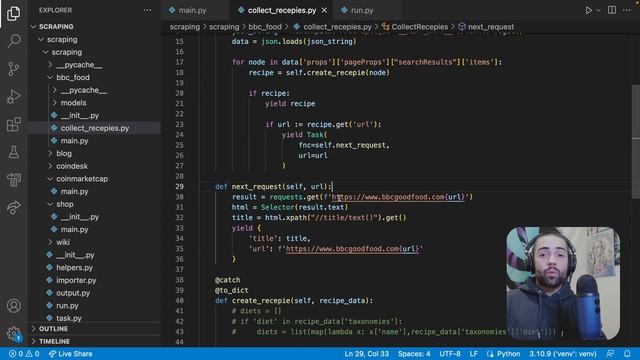
Task: Run the Python file with play button
Action: point(588,10)
